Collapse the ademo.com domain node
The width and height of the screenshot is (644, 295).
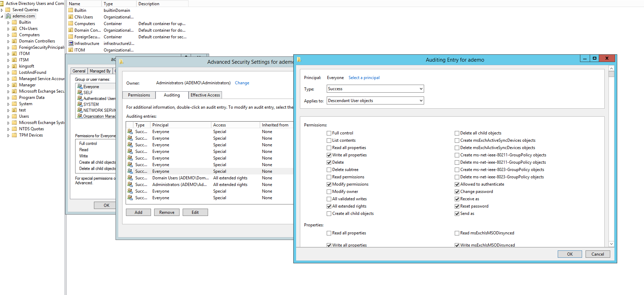point(2,16)
